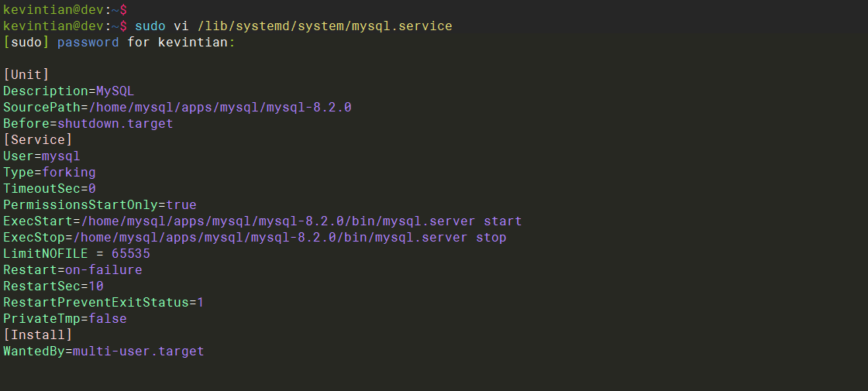Click the [Install] section header
The height and width of the screenshot is (391, 868).
[38, 334]
